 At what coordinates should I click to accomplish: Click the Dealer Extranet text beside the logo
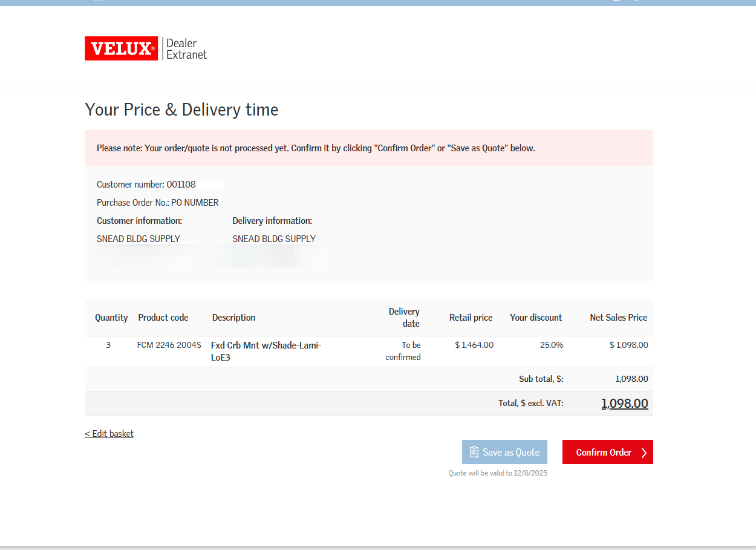[x=186, y=49]
